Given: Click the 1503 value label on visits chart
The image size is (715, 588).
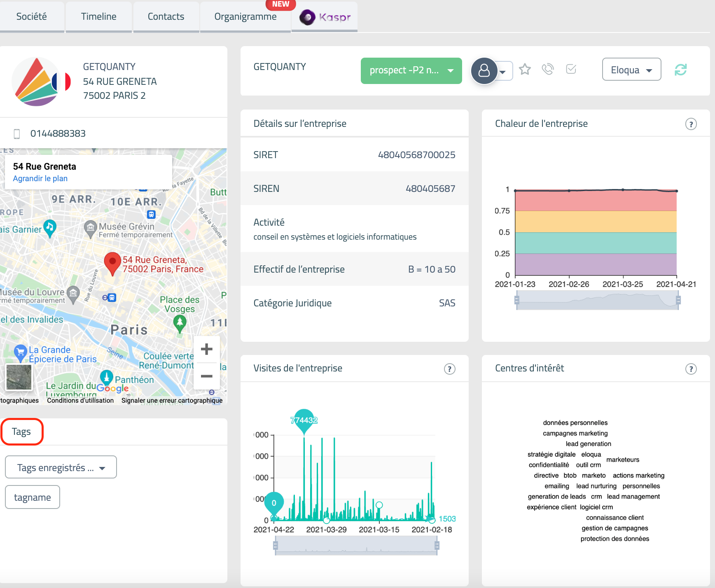Looking at the screenshot, I should point(447,519).
